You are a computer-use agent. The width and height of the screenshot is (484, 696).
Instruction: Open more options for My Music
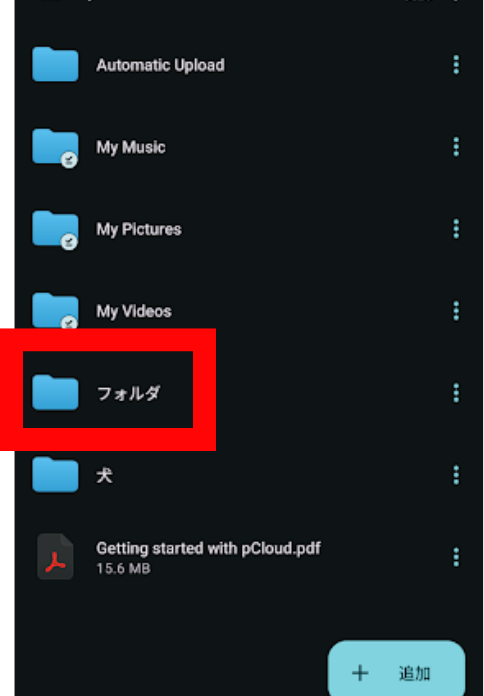(x=456, y=147)
